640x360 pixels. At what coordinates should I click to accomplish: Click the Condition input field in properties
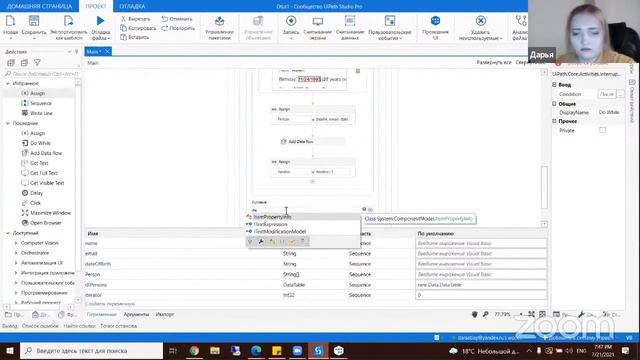point(607,94)
